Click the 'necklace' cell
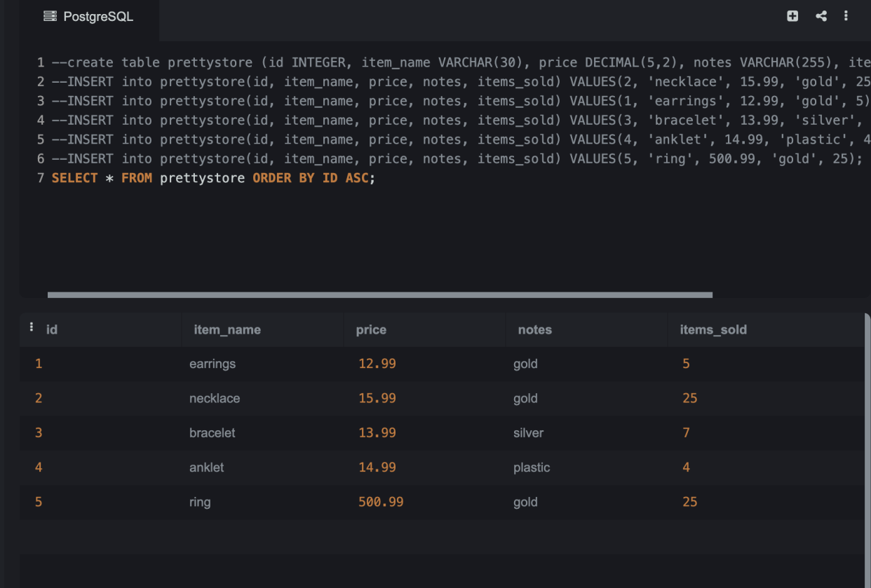 [215, 398]
